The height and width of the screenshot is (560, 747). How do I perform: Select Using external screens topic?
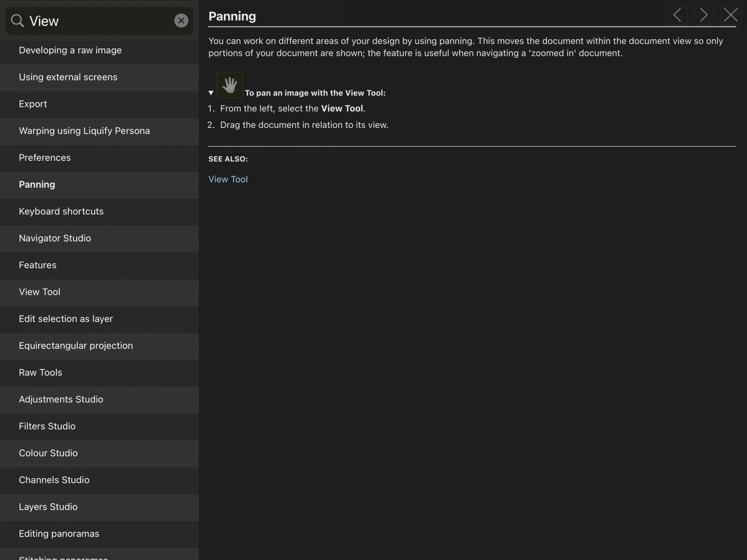68,77
